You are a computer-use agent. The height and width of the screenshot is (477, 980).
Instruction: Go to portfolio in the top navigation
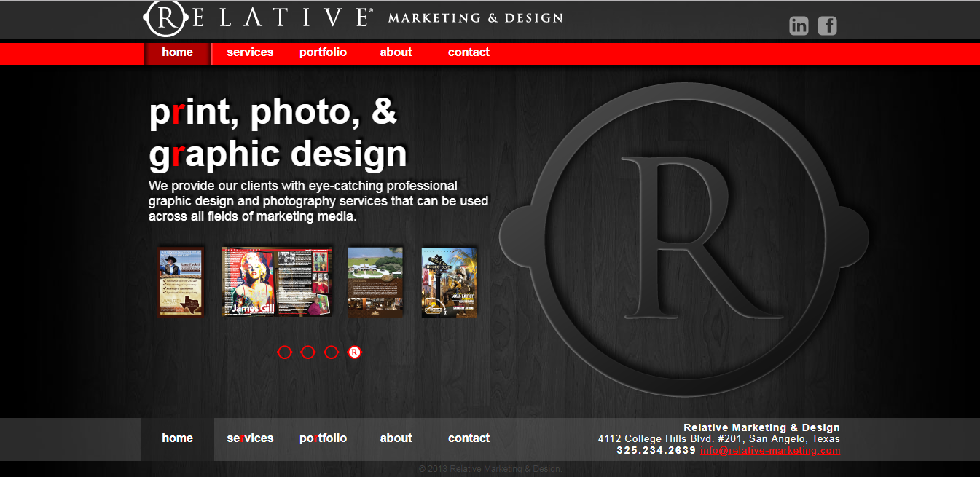pyautogui.click(x=323, y=52)
